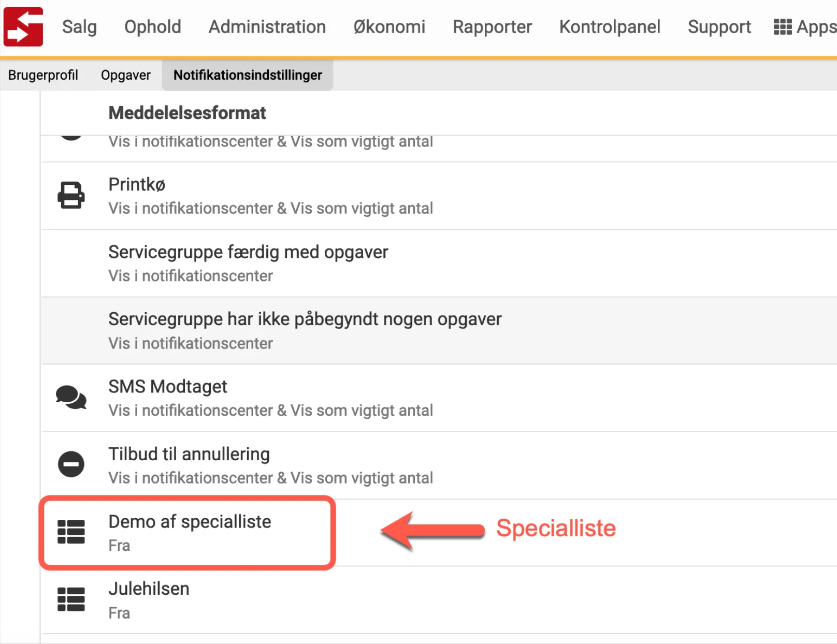Click the Tilbud til annullering minus-circle icon
The image size is (837, 644).
pos(71,464)
